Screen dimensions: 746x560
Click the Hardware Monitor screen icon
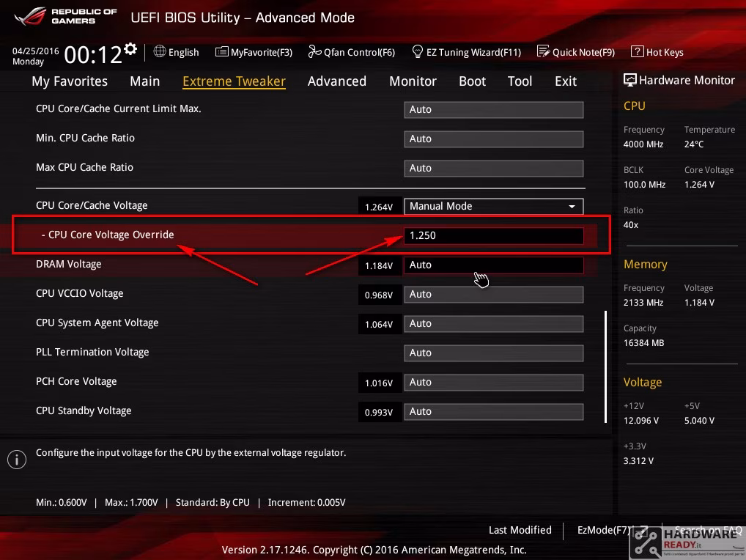(629, 80)
